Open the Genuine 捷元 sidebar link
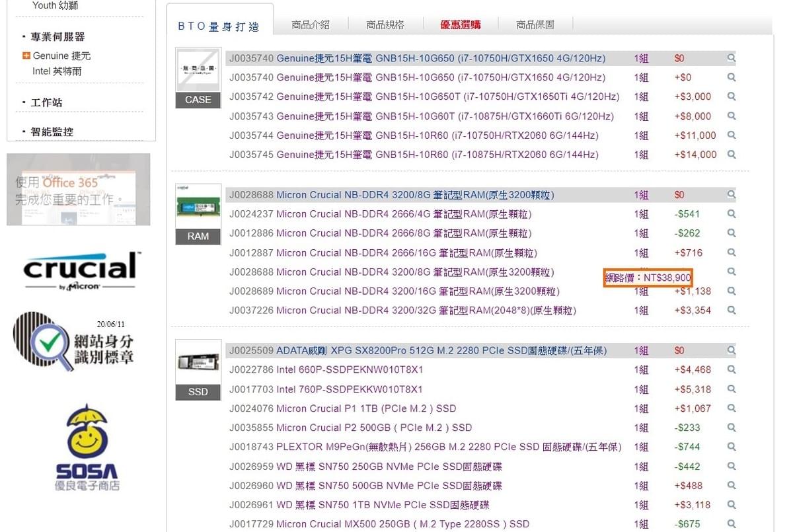 (x=61, y=56)
